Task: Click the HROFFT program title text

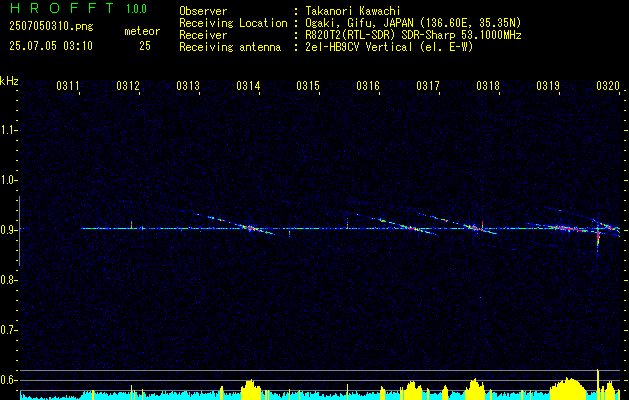Action: pyautogui.click(x=62, y=8)
